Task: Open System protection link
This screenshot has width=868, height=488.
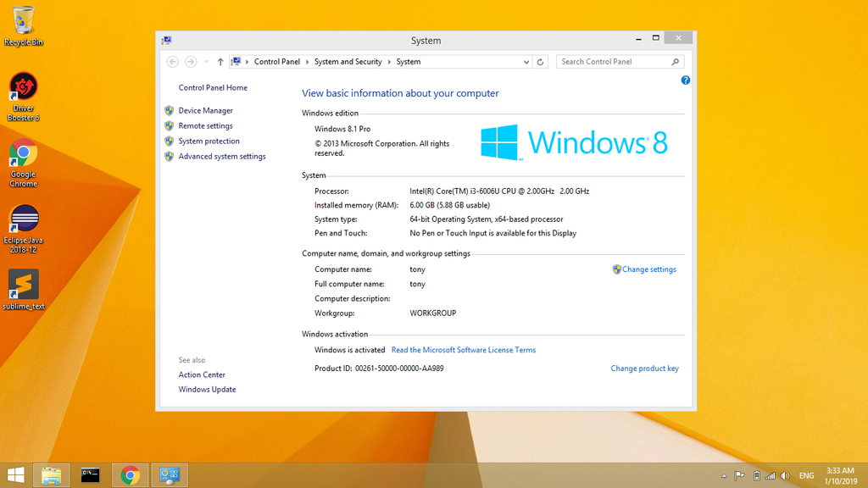Action: click(x=209, y=141)
